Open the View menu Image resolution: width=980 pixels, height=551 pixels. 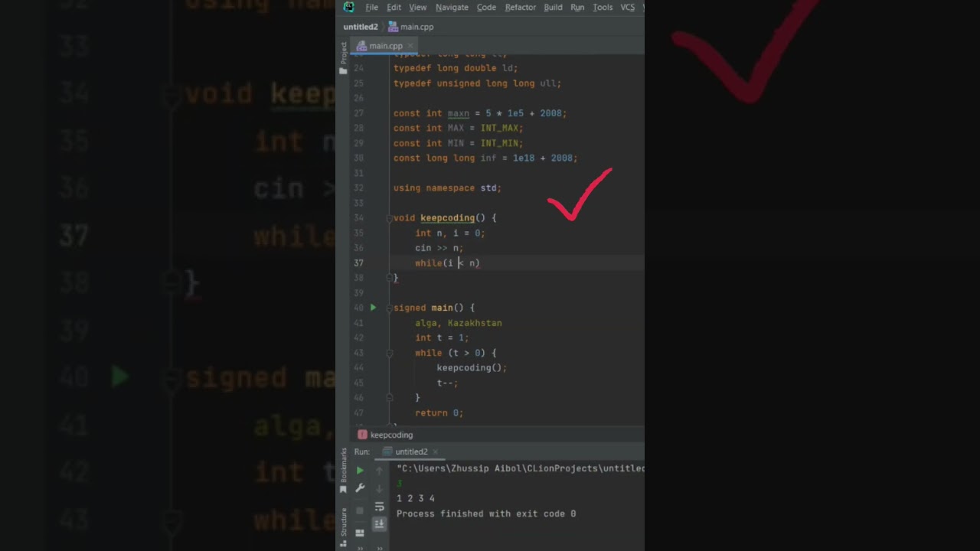(x=417, y=7)
